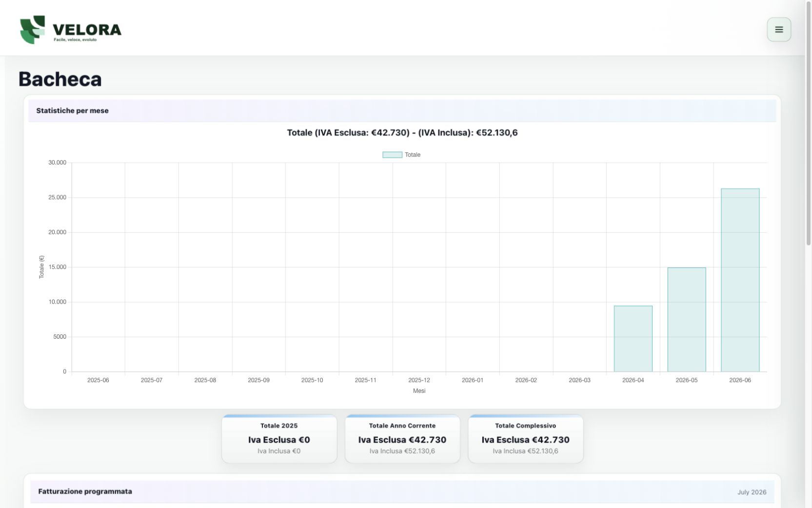This screenshot has height=508, width=812.
Task: Click the 5000 y-axis value
Action: (x=59, y=337)
